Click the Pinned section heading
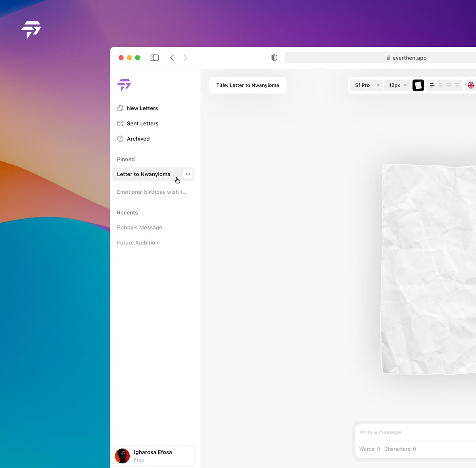476x468 pixels. click(126, 159)
